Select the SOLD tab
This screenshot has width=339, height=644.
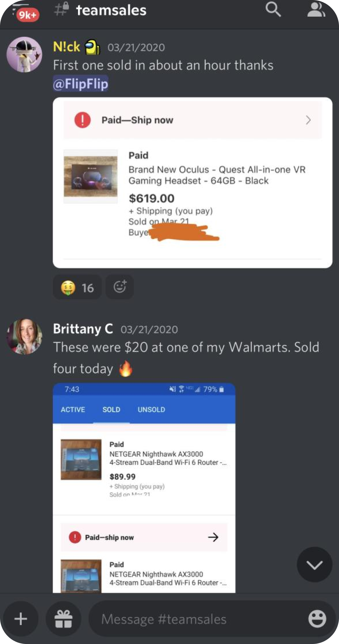[x=111, y=409]
